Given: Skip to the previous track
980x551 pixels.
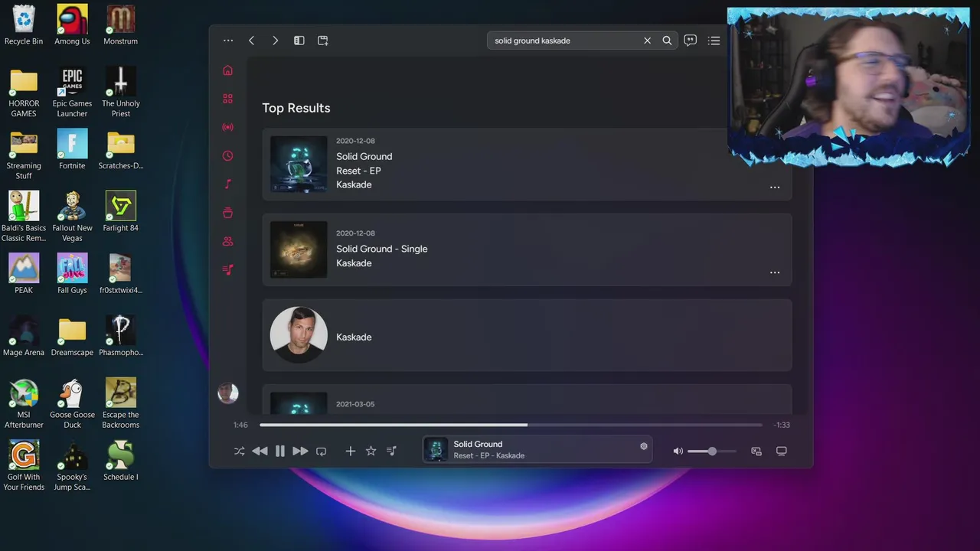Looking at the screenshot, I should click(260, 452).
